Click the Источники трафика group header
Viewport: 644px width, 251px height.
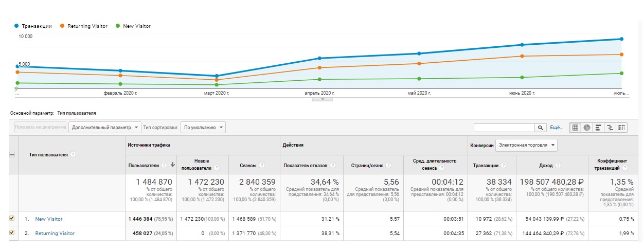149,145
